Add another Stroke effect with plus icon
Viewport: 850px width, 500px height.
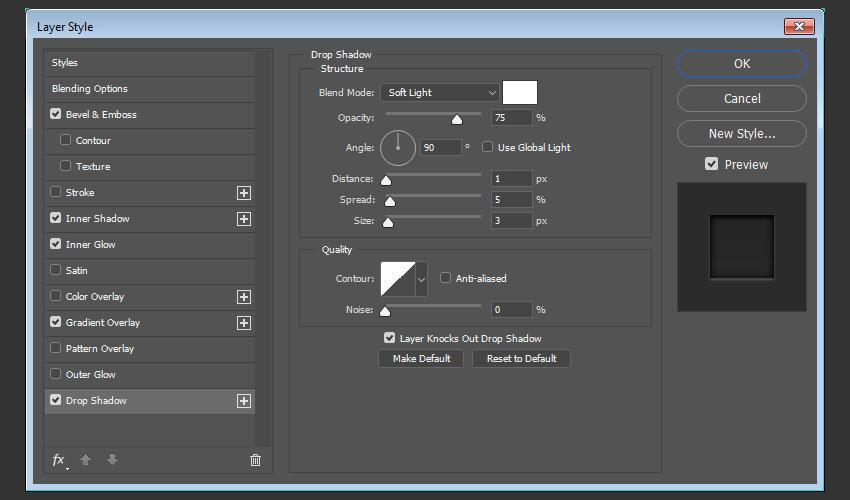(x=244, y=193)
